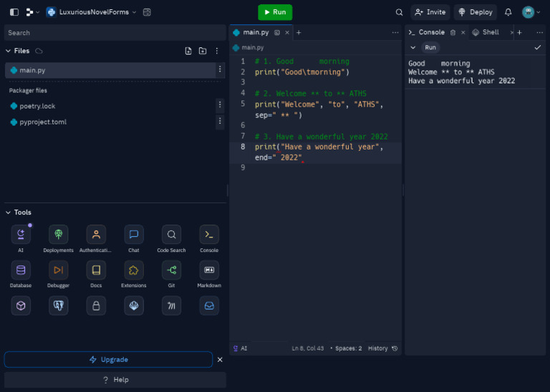550x392 pixels.
Task: Toggle the left sidebar panel
Action: coord(14,12)
